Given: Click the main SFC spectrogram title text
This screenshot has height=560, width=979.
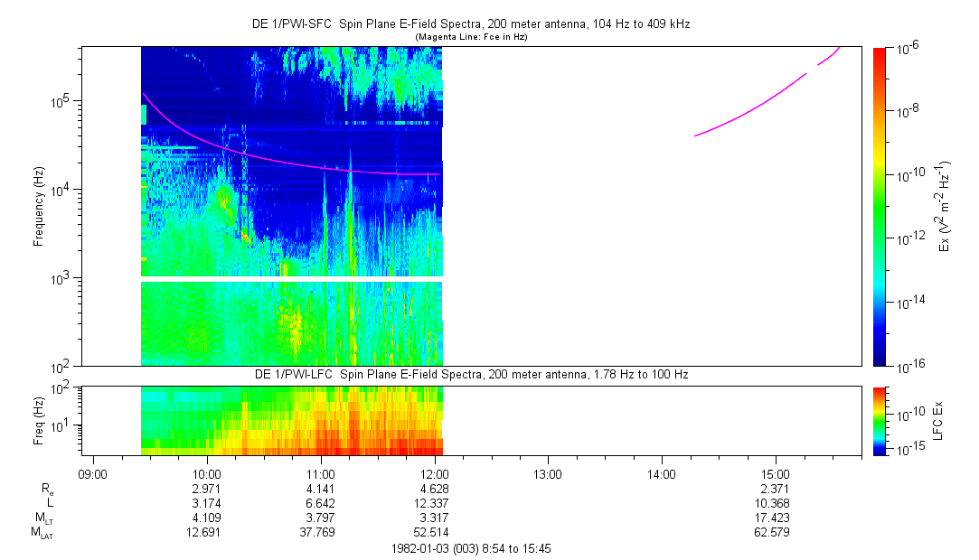Looking at the screenshot, I should coord(470,23).
